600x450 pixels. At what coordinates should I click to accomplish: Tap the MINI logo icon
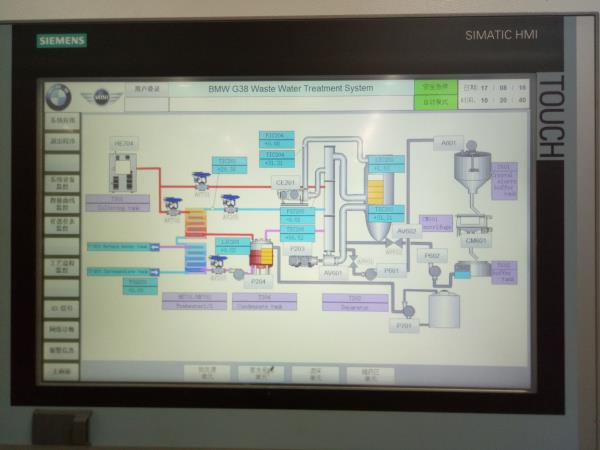point(101,97)
